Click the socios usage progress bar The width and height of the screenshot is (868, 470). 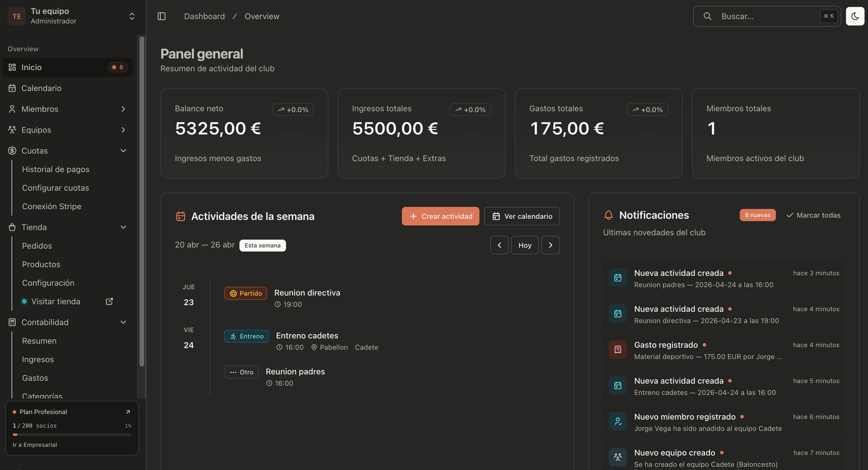pos(72,435)
